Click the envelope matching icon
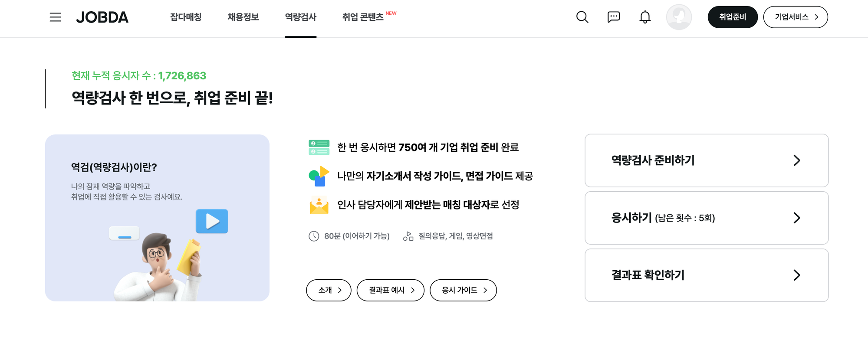868x353 pixels. click(319, 205)
